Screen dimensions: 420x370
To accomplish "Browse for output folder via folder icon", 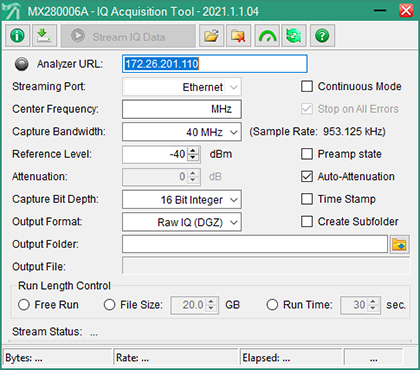I will pyautogui.click(x=399, y=244).
